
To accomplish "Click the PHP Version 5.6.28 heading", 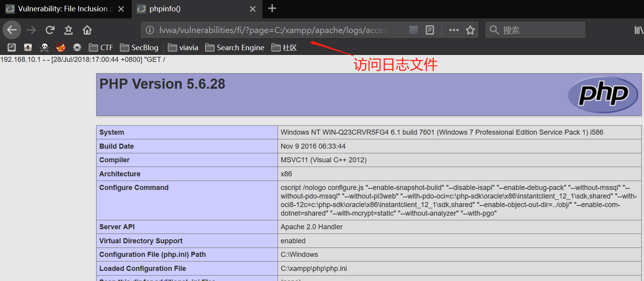I will [x=162, y=84].
